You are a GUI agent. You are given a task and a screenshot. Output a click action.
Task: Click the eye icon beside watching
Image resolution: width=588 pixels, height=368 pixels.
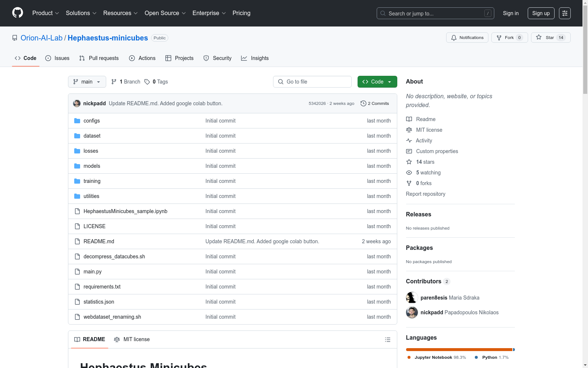[409, 173]
